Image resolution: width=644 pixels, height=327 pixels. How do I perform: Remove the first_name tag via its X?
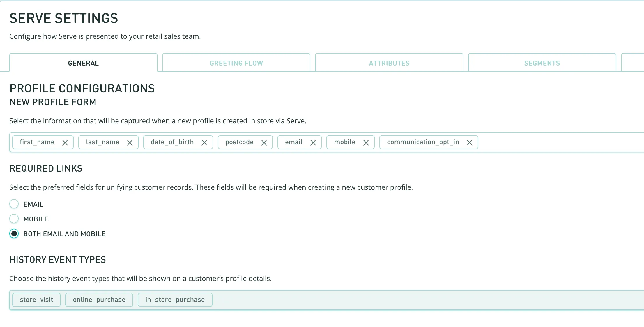[65, 143]
